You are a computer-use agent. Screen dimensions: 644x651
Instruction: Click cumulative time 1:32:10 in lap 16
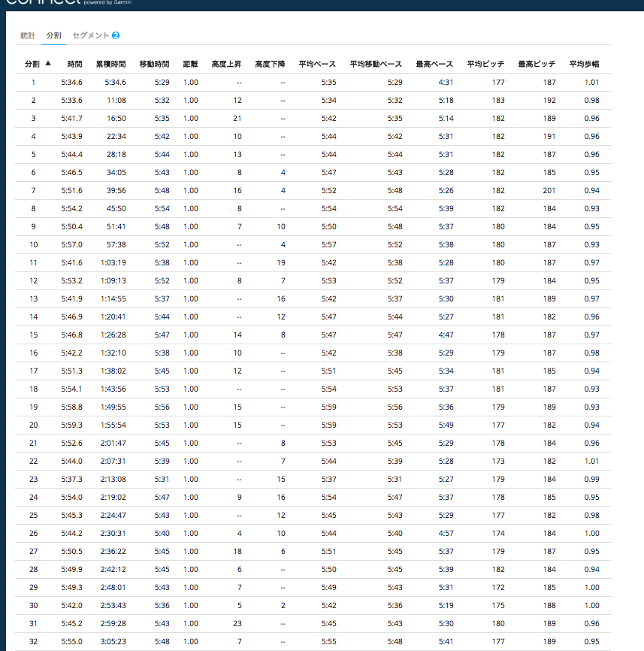pos(113,353)
